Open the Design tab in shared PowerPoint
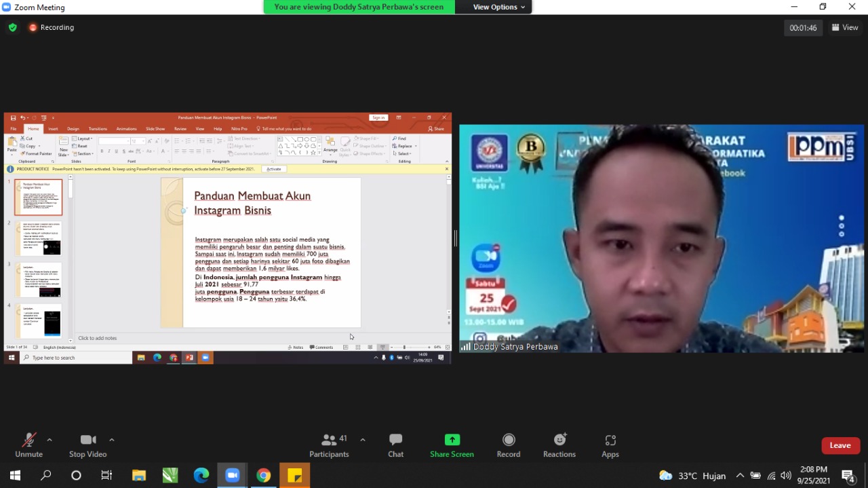Image resolution: width=868 pixels, height=488 pixels. [73, 128]
